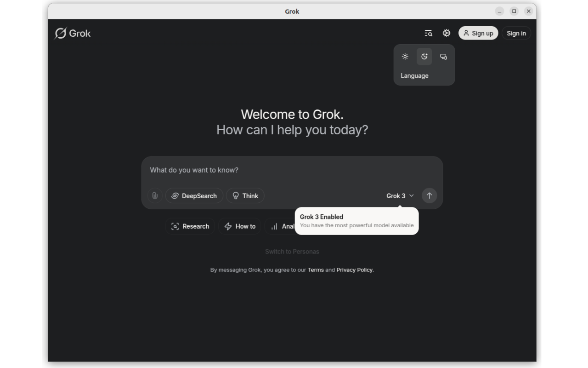Open the Terms link

tap(316, 270)
